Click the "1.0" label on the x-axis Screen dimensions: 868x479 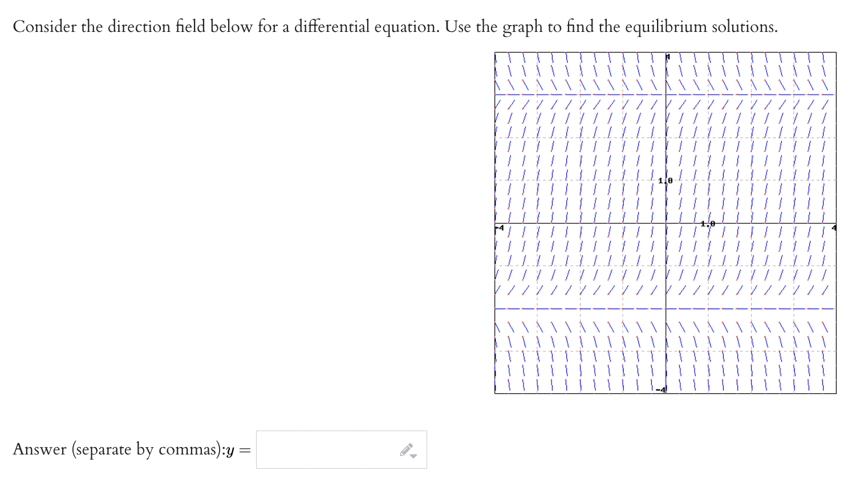click(x=707, y=224)
